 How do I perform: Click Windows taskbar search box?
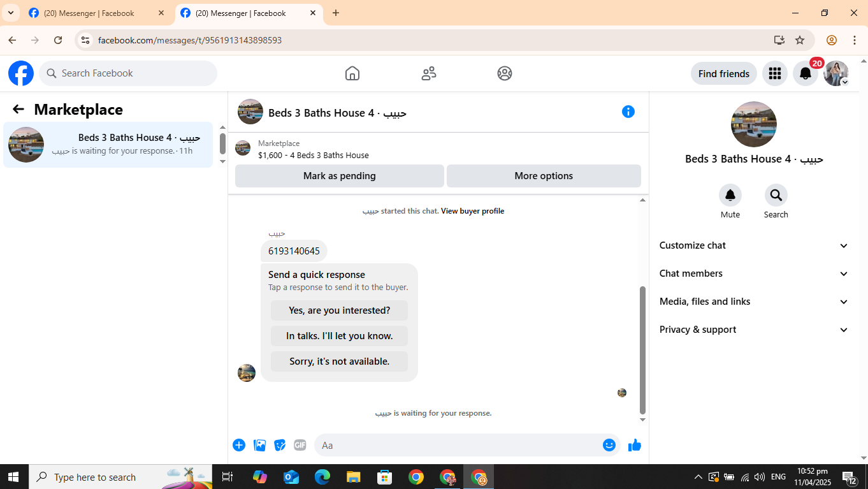pyautogui.click(x=119, y=477)
